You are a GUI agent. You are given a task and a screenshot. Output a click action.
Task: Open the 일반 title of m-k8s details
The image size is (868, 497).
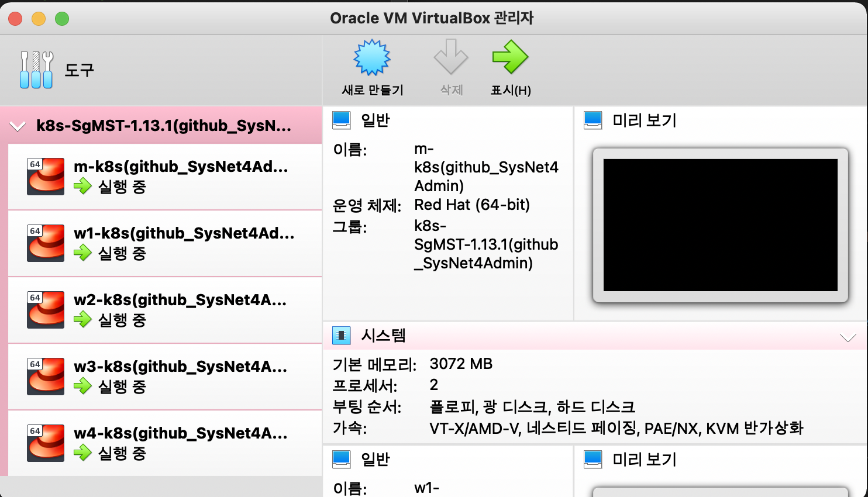[376, 120]
